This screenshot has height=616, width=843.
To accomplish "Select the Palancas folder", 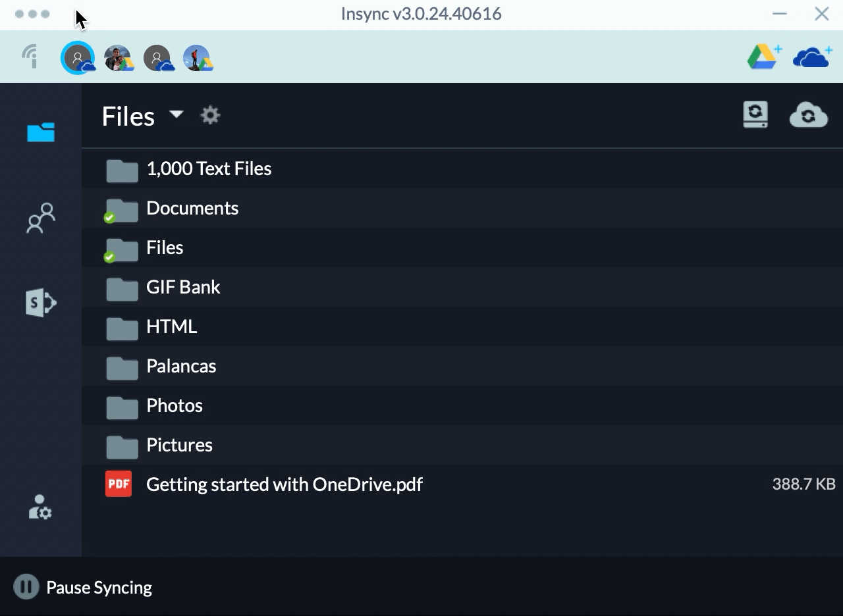I will point(462,366).
